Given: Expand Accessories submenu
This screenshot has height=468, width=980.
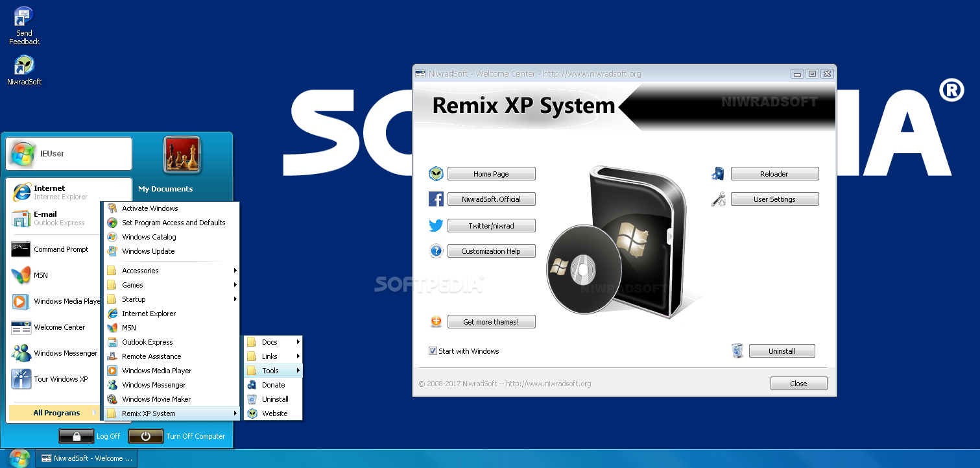Looking at the screenshot, I should pos(172,271).
